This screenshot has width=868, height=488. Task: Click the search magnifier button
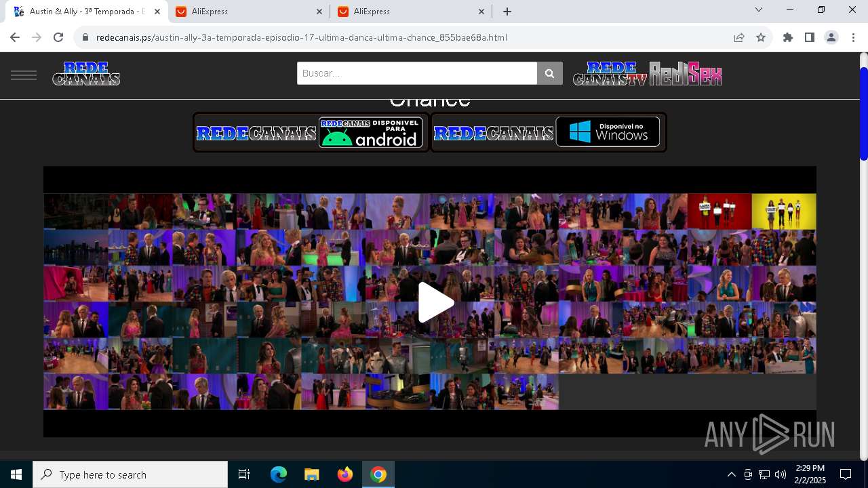click(x=550, y=73)
